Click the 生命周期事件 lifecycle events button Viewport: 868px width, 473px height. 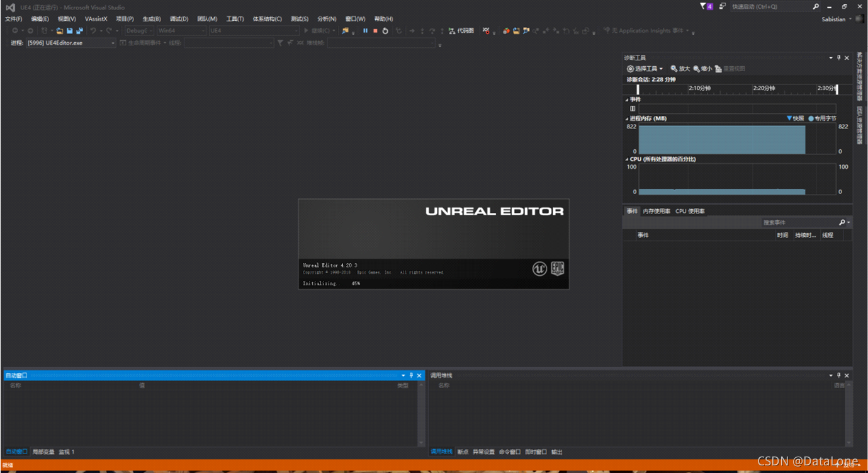[x=143, y=43]
